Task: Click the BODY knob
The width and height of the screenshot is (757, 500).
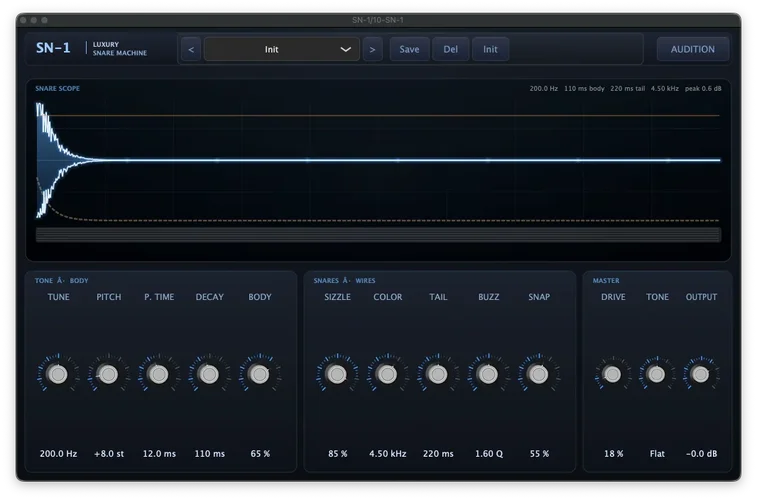Action: (x=260, y=374)
